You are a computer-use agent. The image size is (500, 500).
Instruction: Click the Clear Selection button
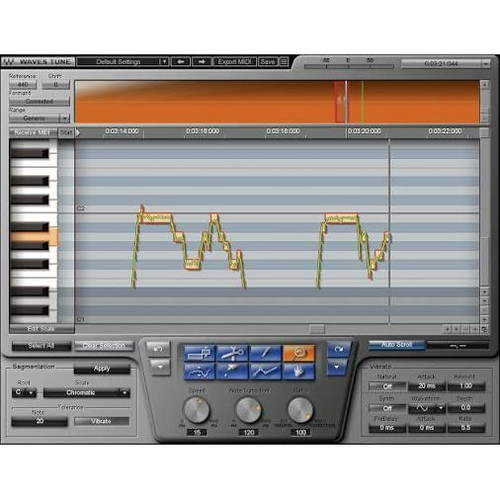[104, 346]
